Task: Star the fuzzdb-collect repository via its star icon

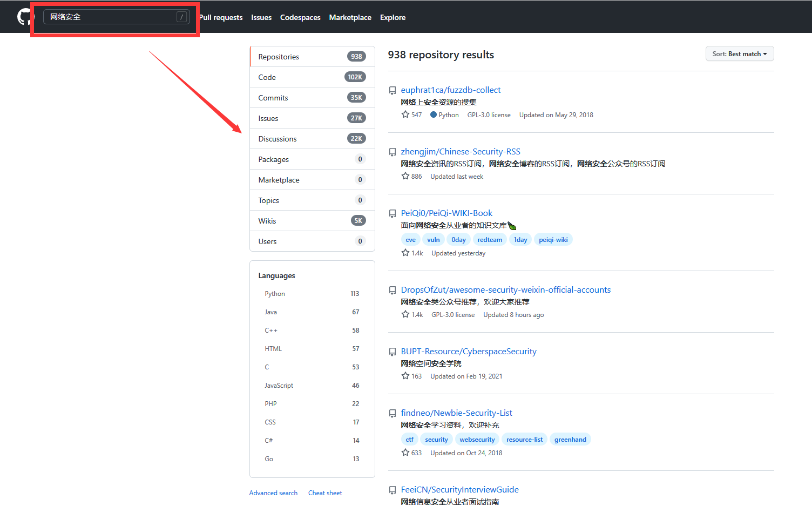Action: coord(405,114)
